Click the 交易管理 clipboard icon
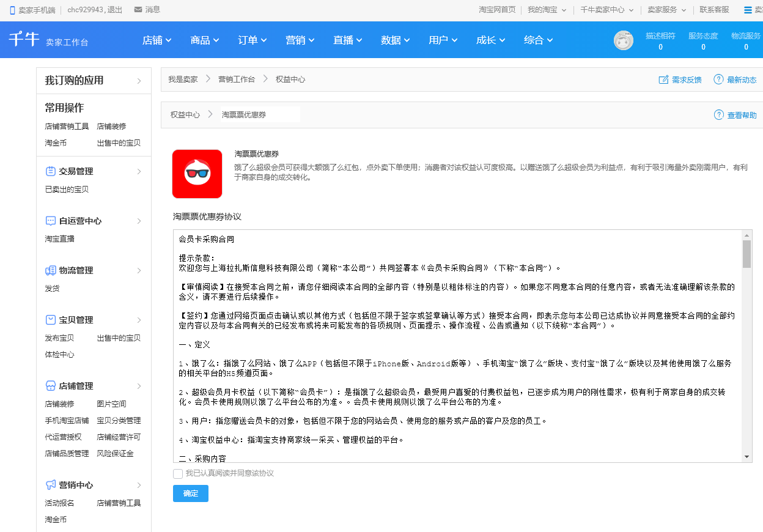Screen dimensions: 763x532 pyautogui.click(x=51, y=171)
